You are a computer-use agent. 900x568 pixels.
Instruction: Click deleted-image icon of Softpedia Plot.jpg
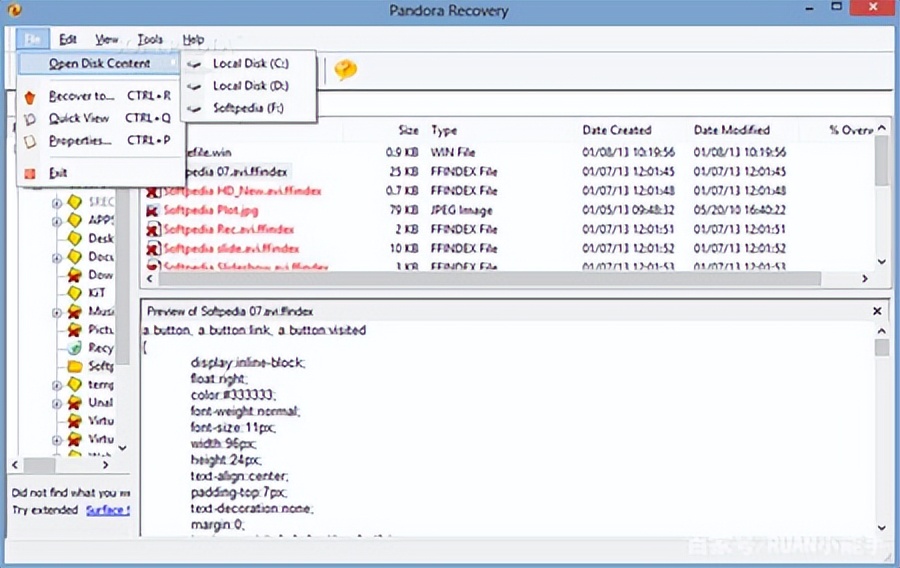(x=153, y=211)
